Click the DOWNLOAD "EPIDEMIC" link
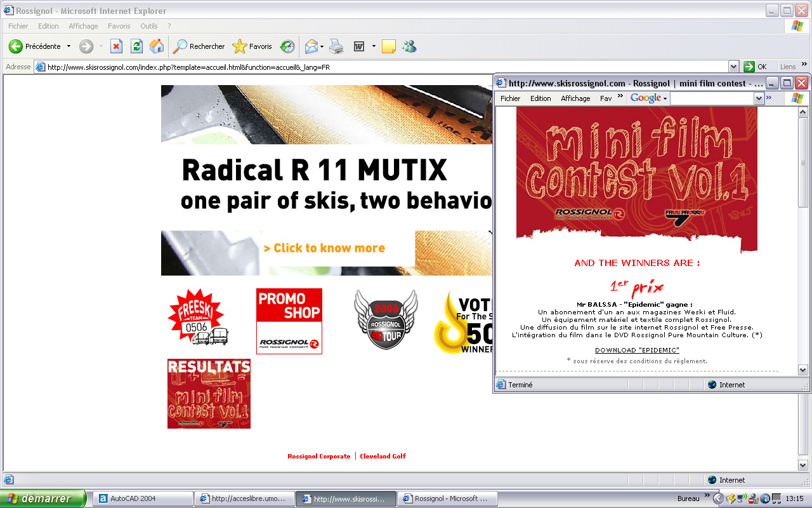812x508 pixels. point(637,350)
